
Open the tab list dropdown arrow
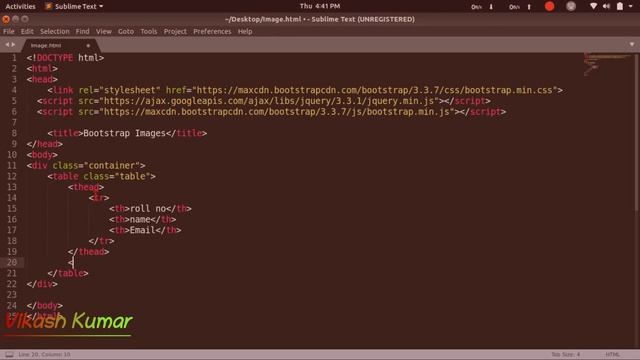pyautogui.click(x=632, y=44)
